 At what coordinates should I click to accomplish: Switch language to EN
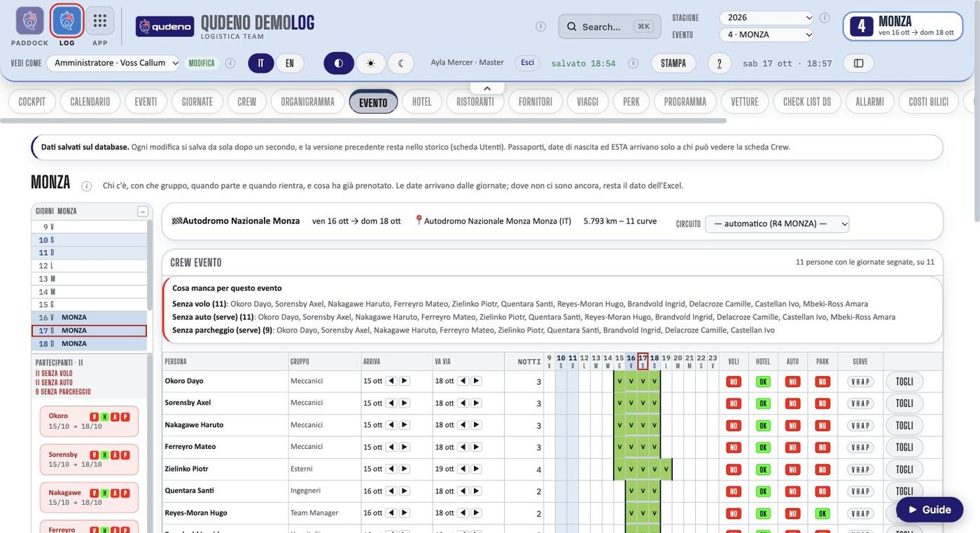click(290, 63)
